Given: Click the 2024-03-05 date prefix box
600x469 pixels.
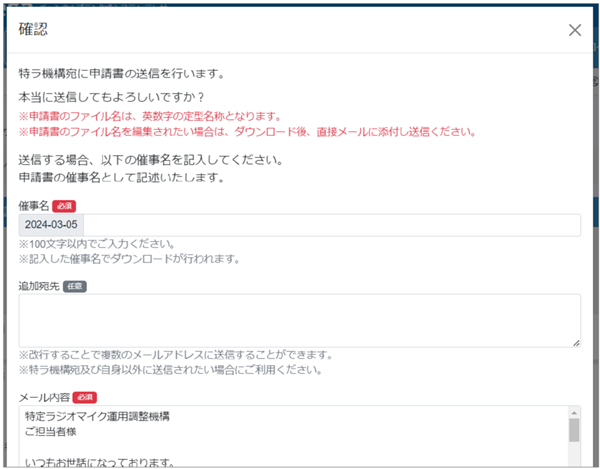Looking at the screenshot, I should [x=51, y=225].
